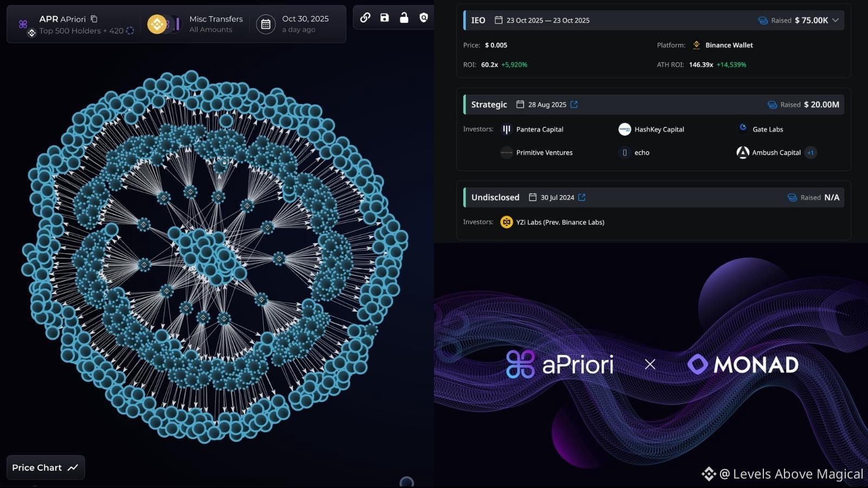Expand the +1 more investors badge
The width and height of the screenshot is (868, 488).
[x=810, y=152]
